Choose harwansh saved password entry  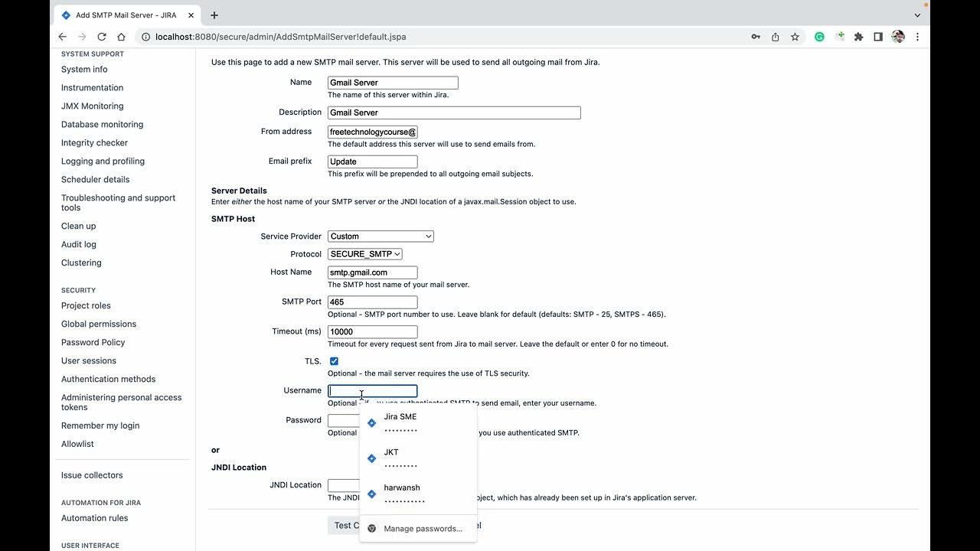tap(418, 494)
